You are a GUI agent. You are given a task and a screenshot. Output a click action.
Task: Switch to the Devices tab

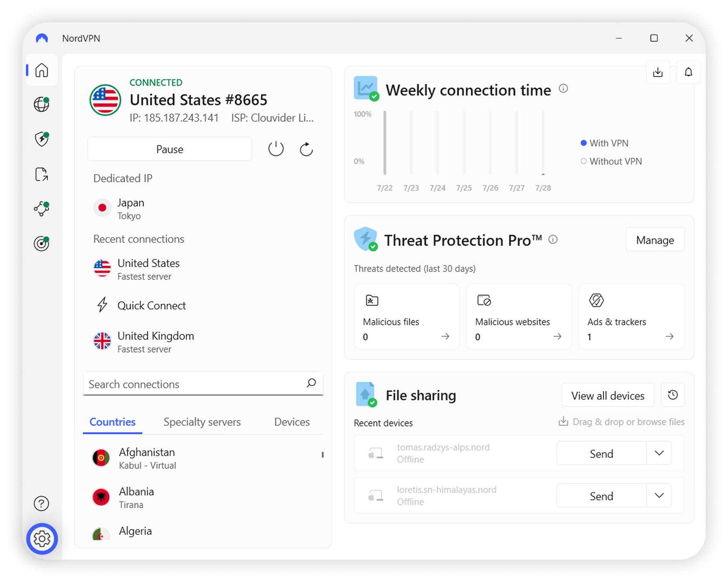[292, 422]
